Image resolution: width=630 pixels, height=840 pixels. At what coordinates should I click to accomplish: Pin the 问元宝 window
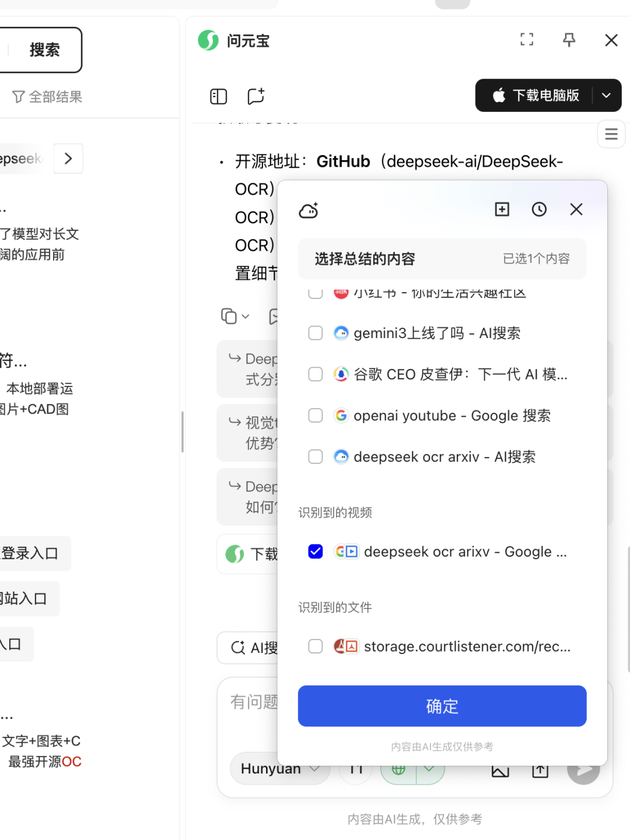pyautogui.click(x=569, y=40)
